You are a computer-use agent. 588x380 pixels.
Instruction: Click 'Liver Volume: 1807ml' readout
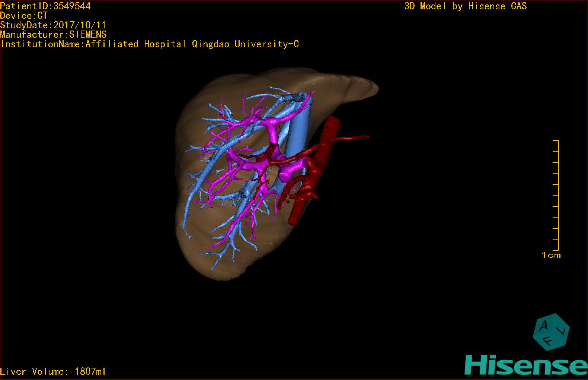pos(53,371)
